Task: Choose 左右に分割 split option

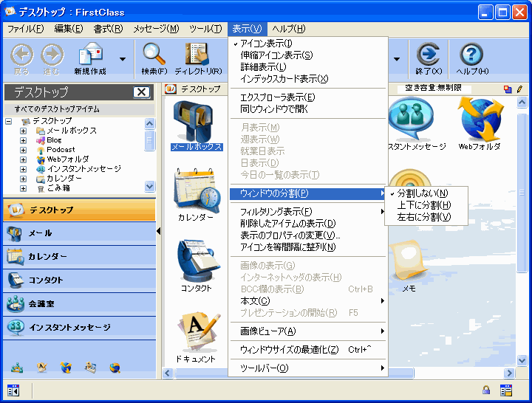Action: point(423,217)
